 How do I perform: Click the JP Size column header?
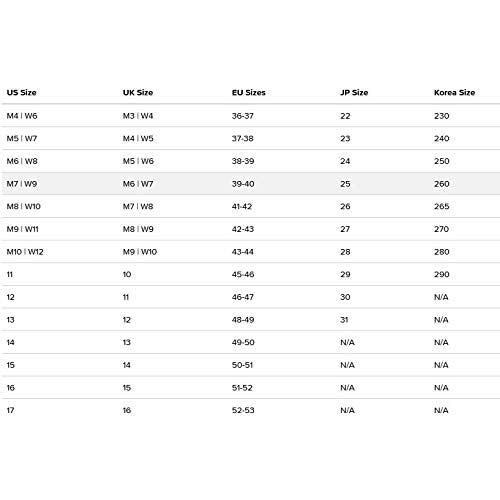(354, 92)
